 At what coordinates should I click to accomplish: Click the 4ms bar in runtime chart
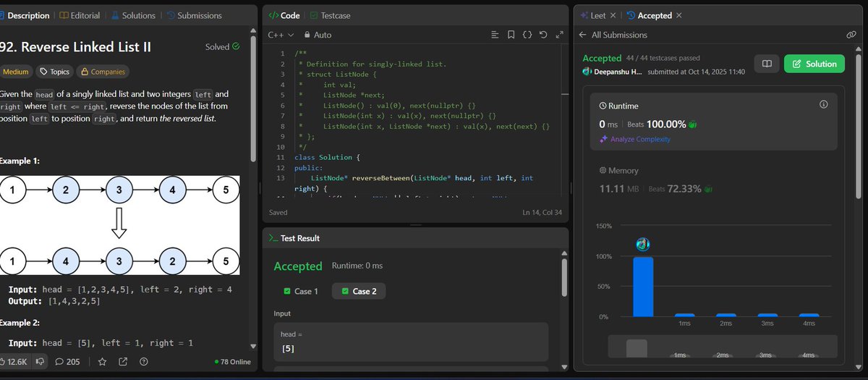click(809, 315)
